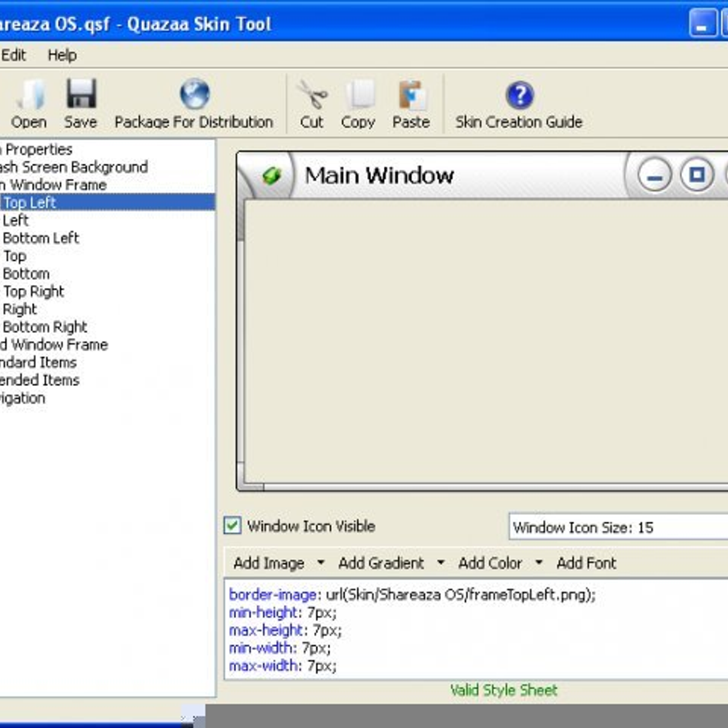Image resolution: width=728 pixels, height=728 pixels.
Task: Select the Bottom Left tree item
Action: click(41, 238)
